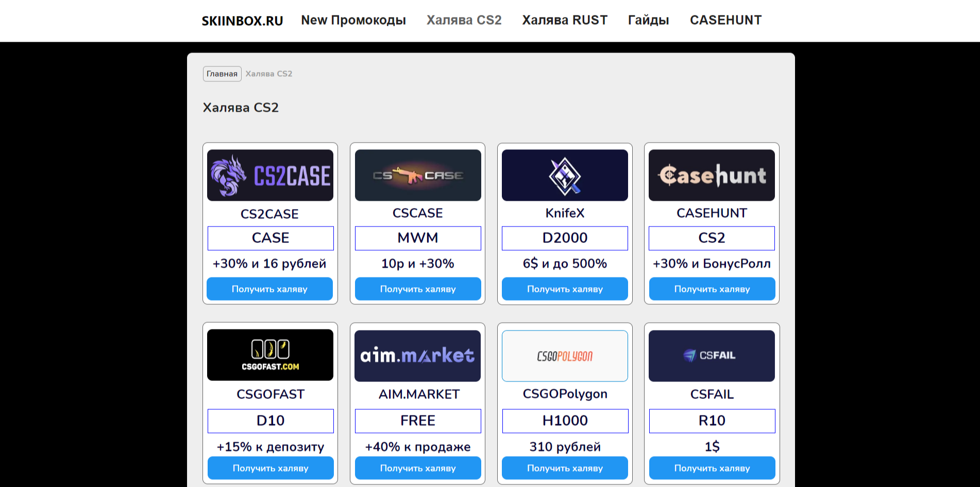
Task: Select the FREE promo code field
Action: (418, 421)
